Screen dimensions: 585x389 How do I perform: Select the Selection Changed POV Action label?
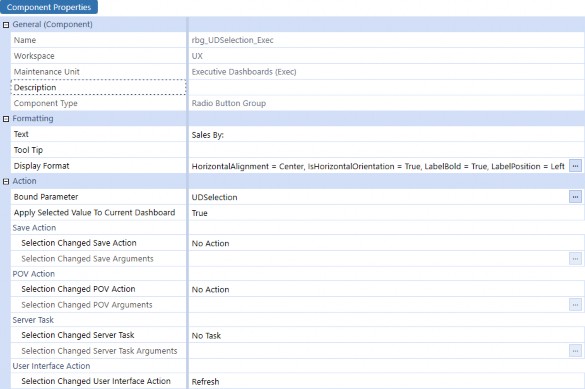coord(78,289)
